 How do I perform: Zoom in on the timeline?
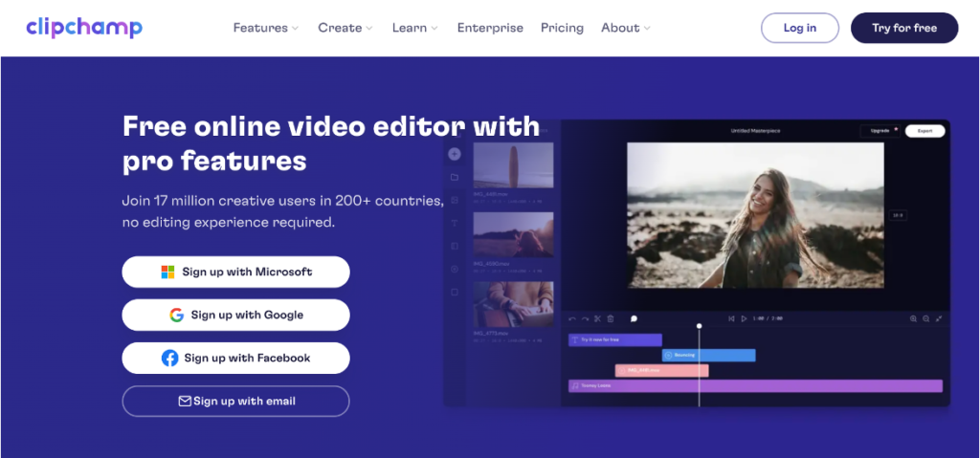(x=913, y=318)
